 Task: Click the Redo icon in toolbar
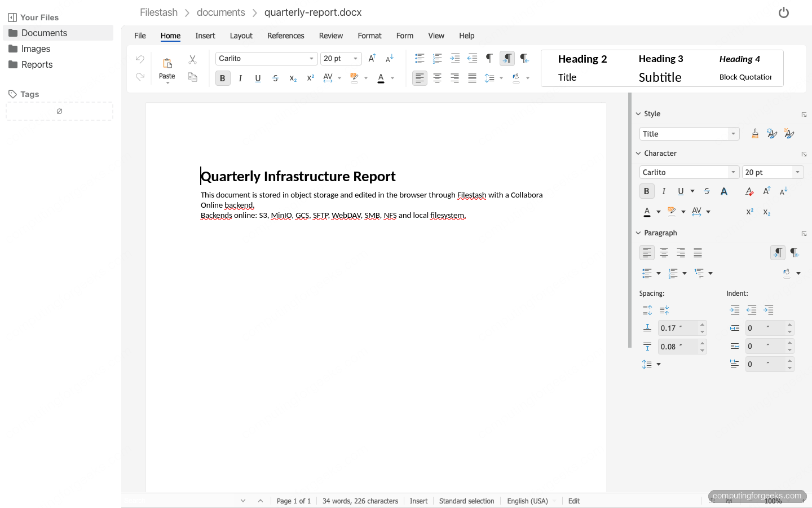point(140,77)
